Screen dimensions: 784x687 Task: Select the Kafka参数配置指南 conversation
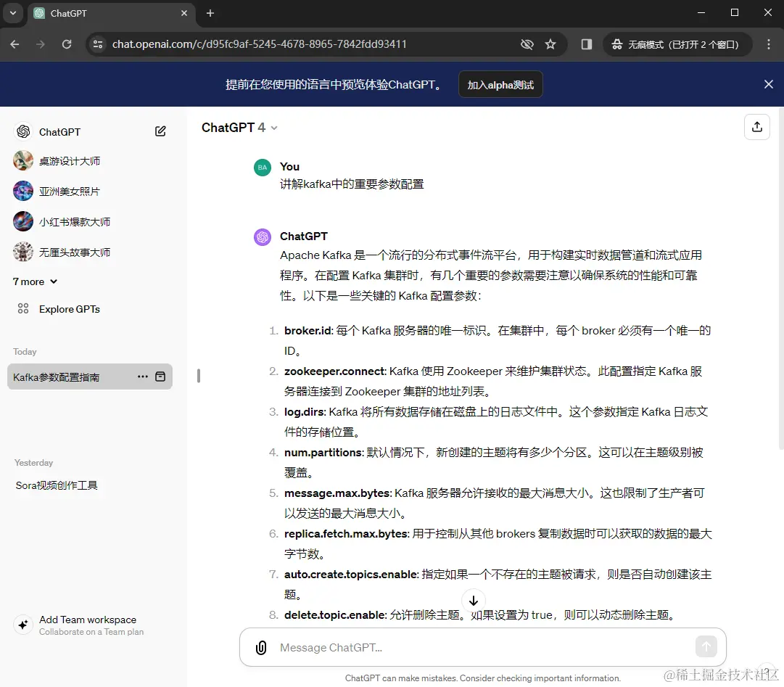[x=90, y=377]
